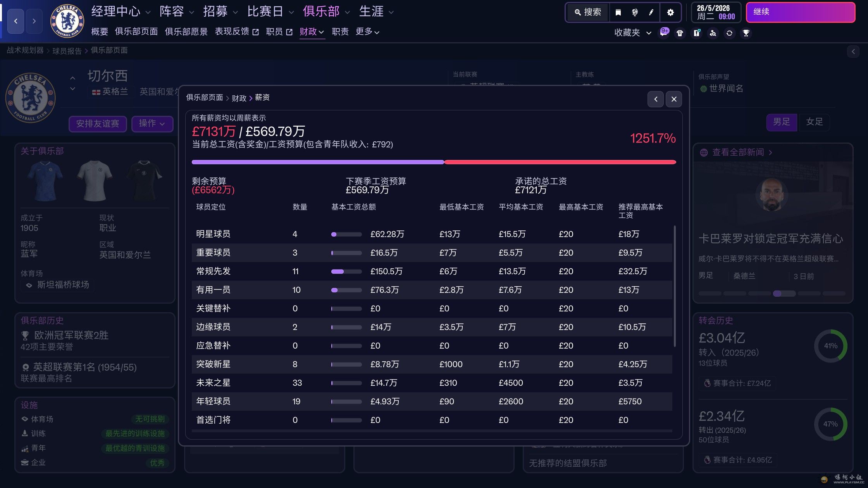This screenshot has height=488, width=868.
Task: Close the 薪资 wages popup dialog
Action: pos(674,100)
